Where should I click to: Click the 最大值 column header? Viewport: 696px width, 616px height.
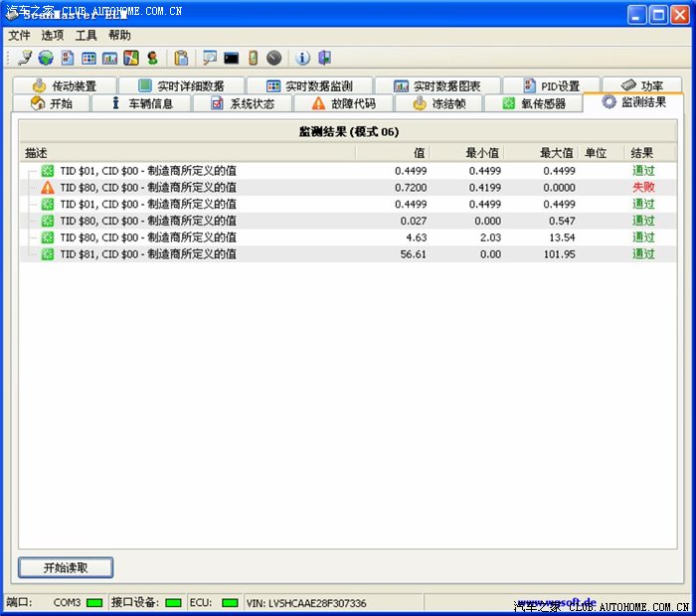tap(556, 153)
